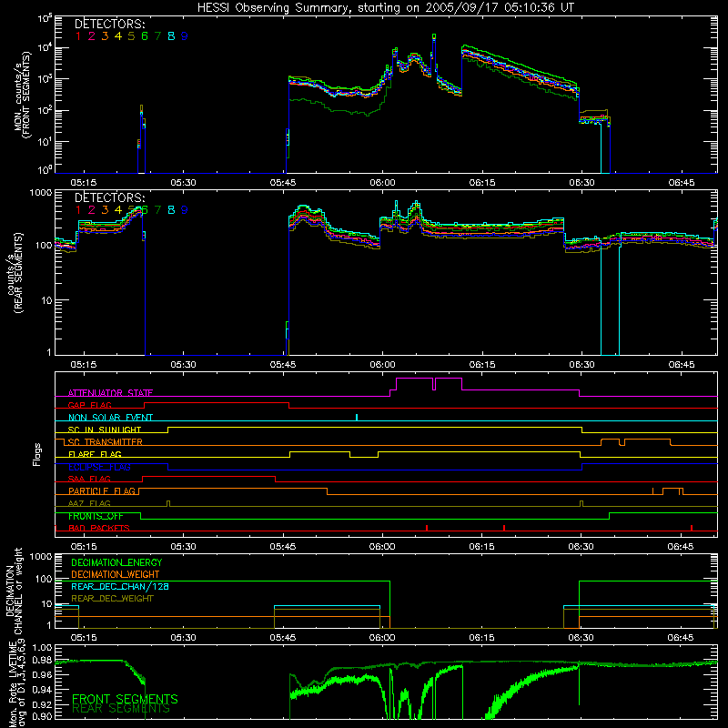
Task: Click the ECLIPSE_FLAG label
Action: 99,467
